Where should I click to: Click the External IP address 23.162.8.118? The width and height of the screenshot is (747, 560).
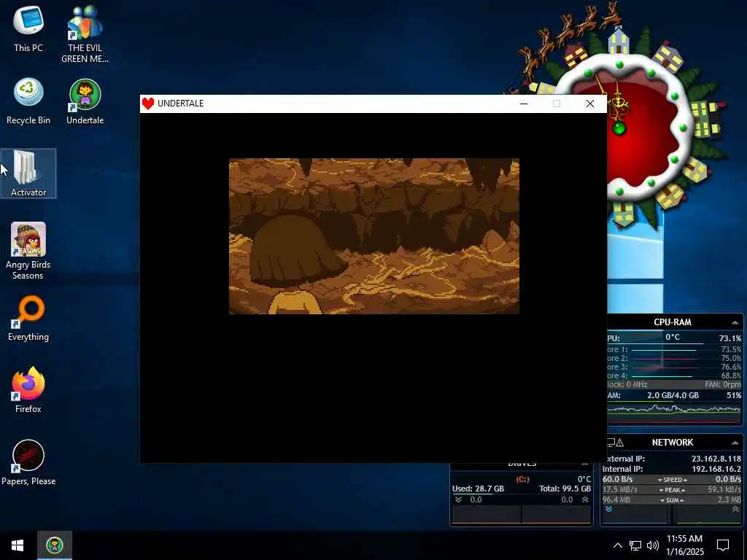[716, 459]
